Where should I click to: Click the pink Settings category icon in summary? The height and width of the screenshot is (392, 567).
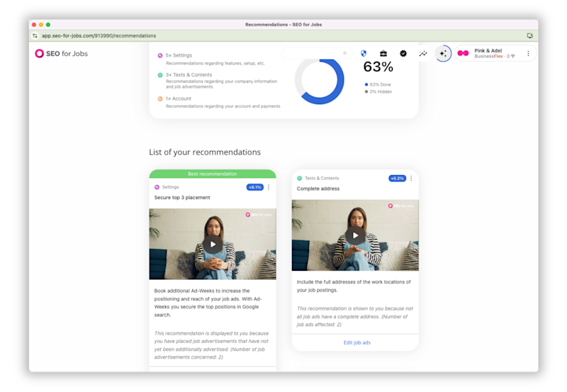click(160, 55)
